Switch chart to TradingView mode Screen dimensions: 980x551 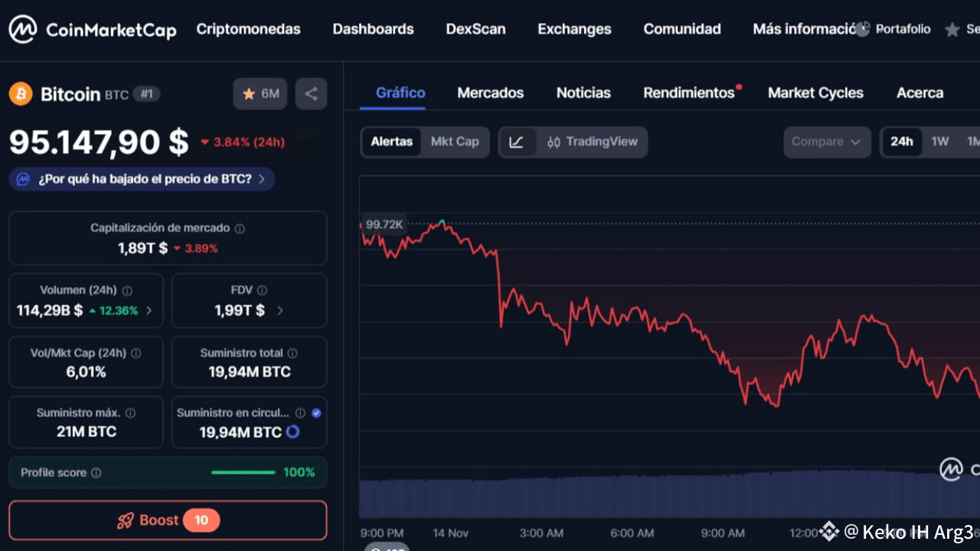tap(592, 142)
